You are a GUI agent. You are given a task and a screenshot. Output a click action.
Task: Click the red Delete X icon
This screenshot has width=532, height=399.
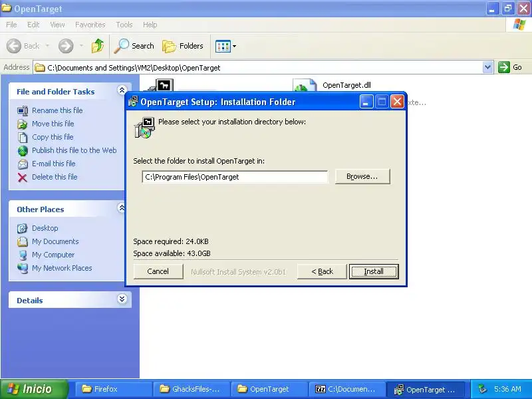tap(23, 178)
